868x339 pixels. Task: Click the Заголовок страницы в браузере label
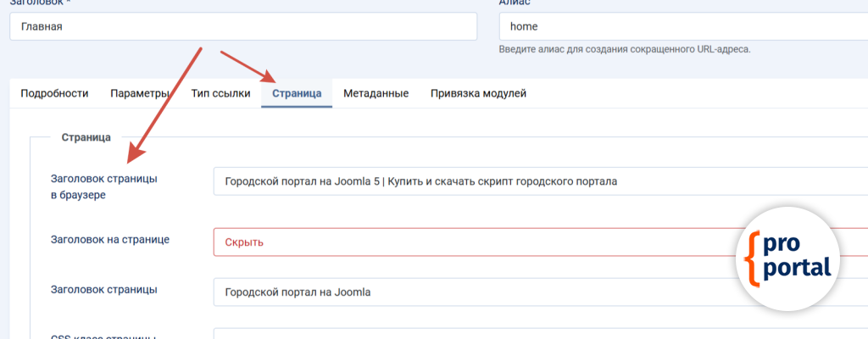(104, 186)
